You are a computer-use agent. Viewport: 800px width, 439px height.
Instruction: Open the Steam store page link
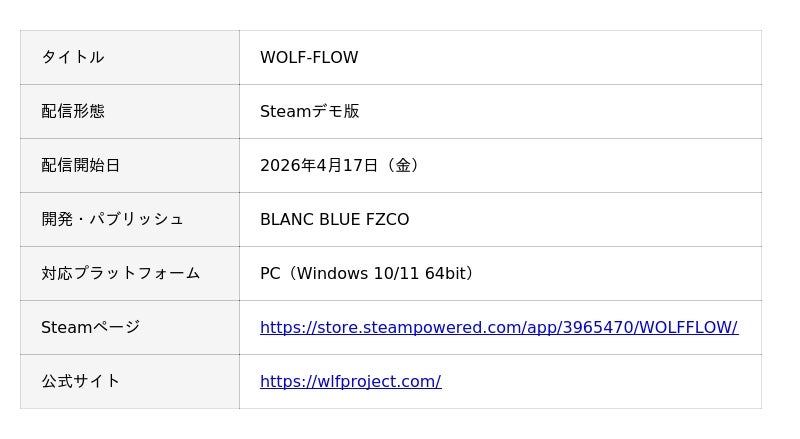pos(498,327)
